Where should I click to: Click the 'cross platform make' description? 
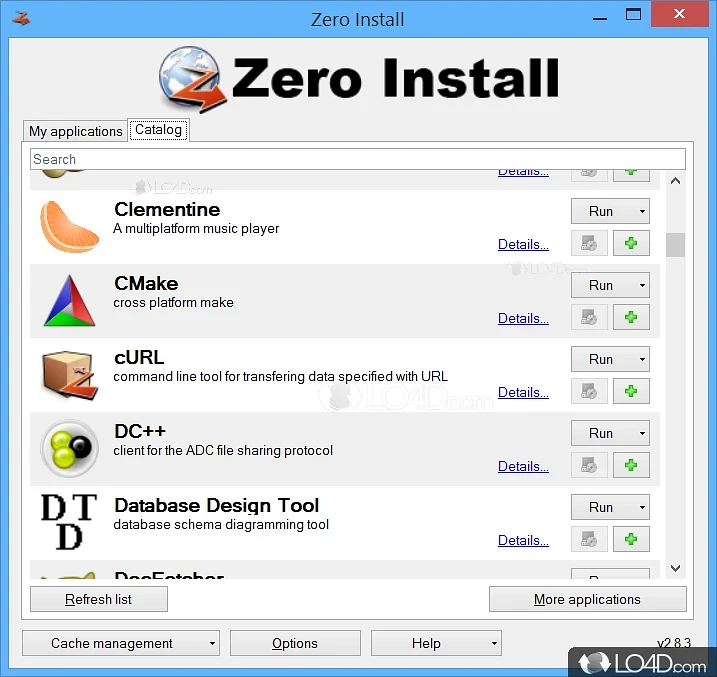tap(173, 303)
